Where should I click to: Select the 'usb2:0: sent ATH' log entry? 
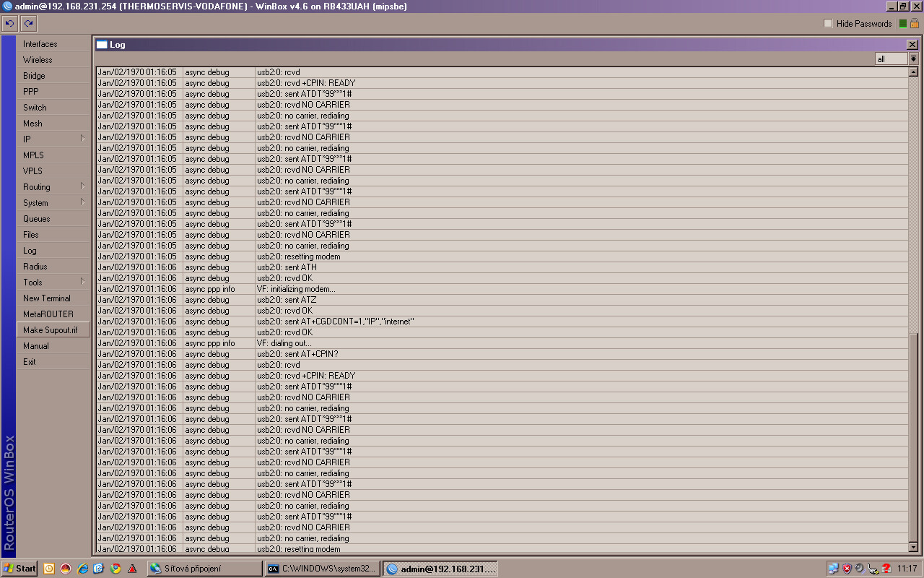click(502, 267)
